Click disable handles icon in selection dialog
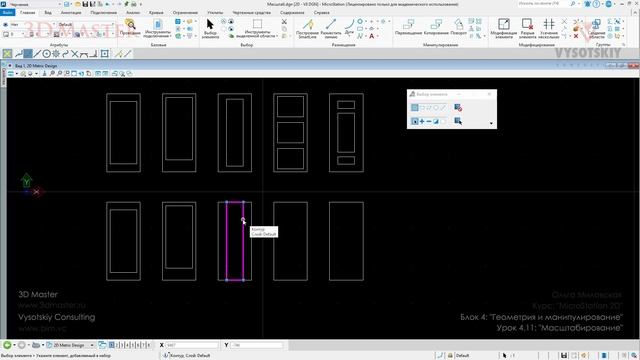The width and height of the screenshot is (640, 360). (x=458, y=107)
